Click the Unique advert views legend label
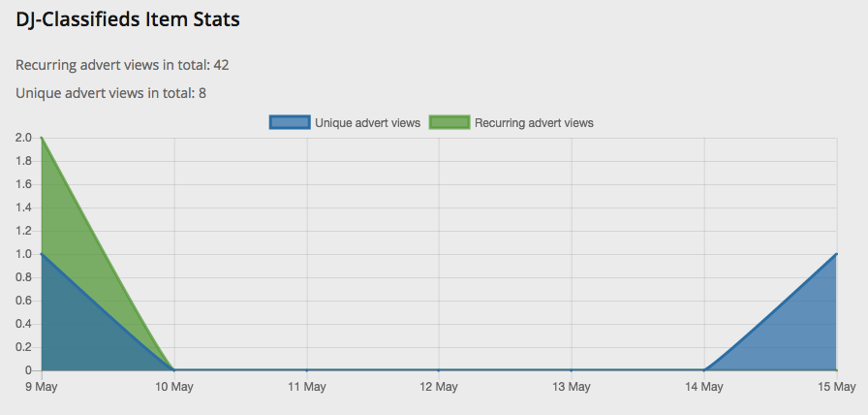868x415 pixels. 367,123
